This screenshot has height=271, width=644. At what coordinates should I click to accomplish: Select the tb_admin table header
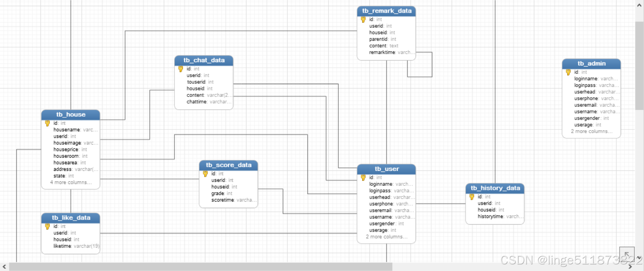[x=591, y=63]
